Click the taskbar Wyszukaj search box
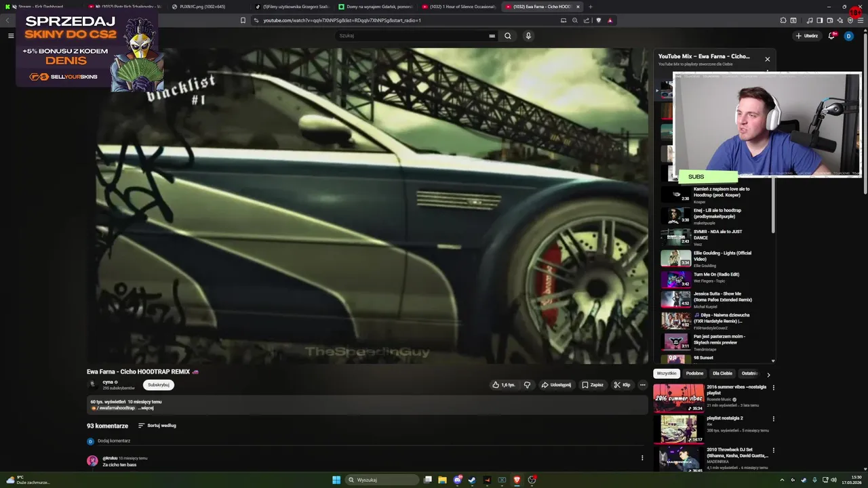This screenshot has height=488, width=868. click(x=383, y=480)
